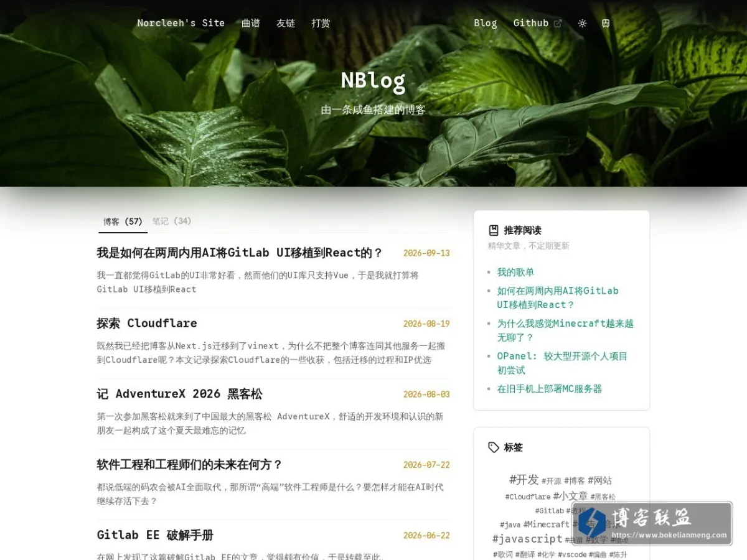Open post 软件工程和工程师们的未来在何方？
The height and width of the screenshot is (560, 747).
click(x=190, y=464)
